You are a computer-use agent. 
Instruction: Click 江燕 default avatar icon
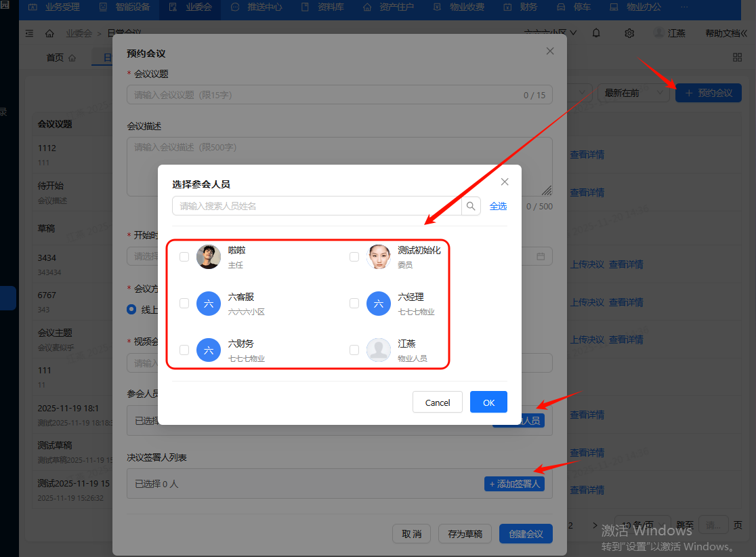[379, 350]
